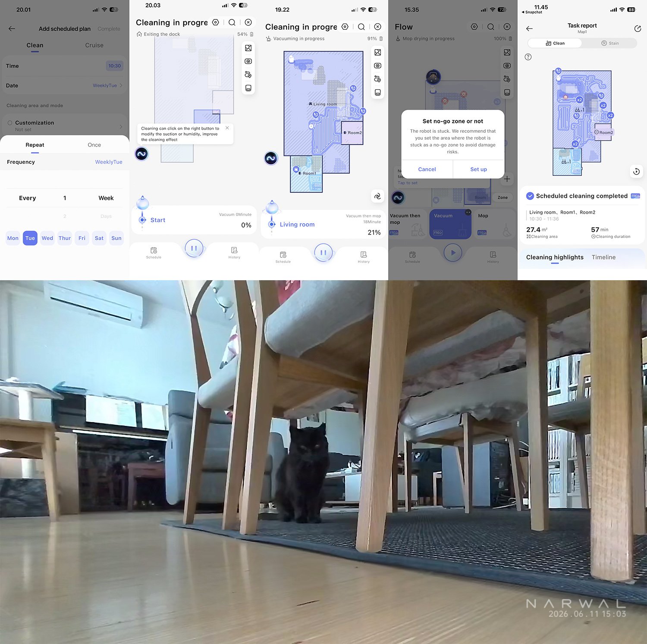Tap the swirl icon below the 19.22 map

(x=377, y=196)
